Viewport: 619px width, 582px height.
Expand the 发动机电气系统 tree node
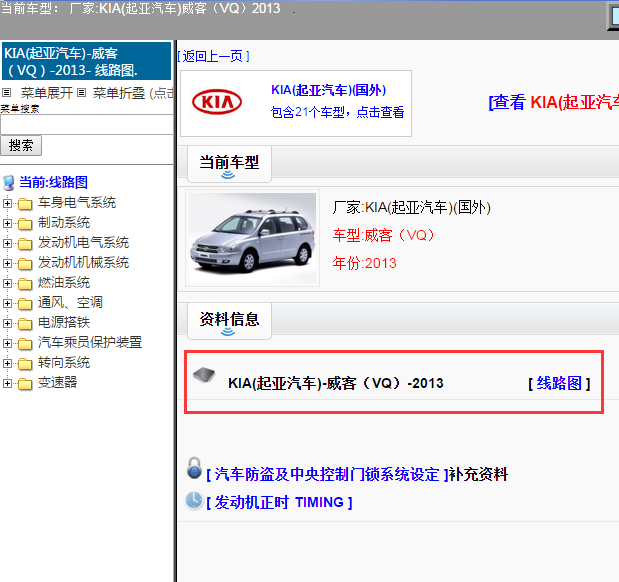[7, 243]
